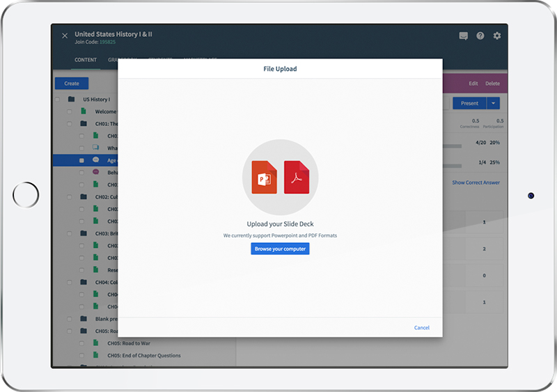Click the CH05: Roa folder icon
This screenshot has height=392, width=557.
click(84, 331)
